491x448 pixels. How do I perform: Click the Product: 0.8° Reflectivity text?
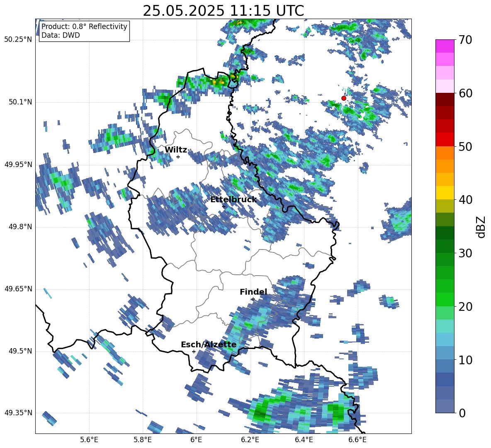[84, 26]
